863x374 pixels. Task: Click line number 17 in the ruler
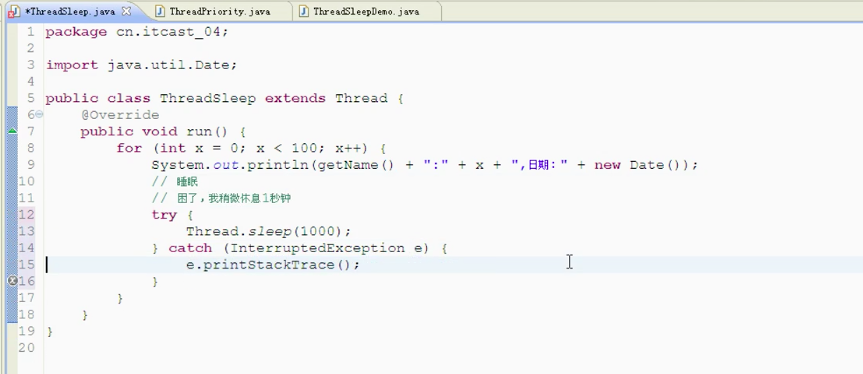coord(26,298)
